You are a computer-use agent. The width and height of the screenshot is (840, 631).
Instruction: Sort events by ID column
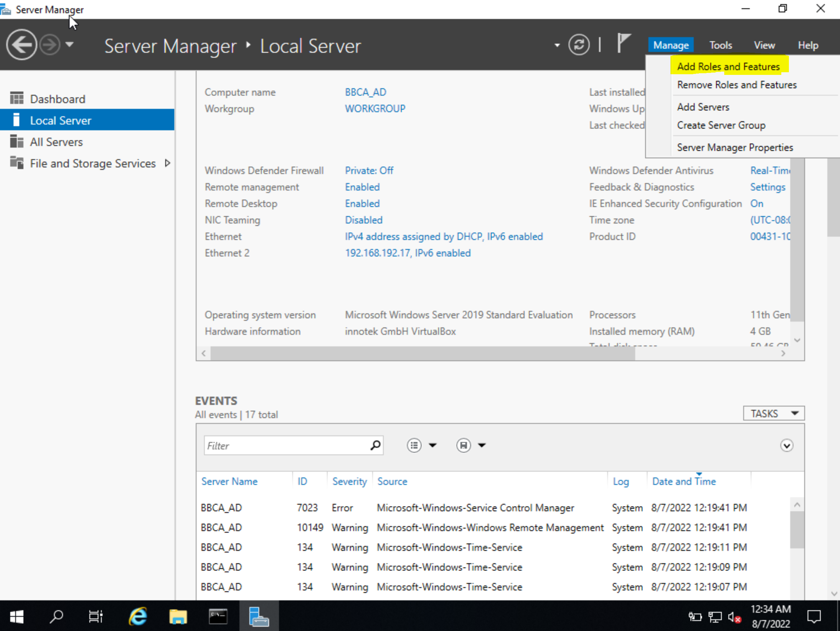(x=302, y=481)
